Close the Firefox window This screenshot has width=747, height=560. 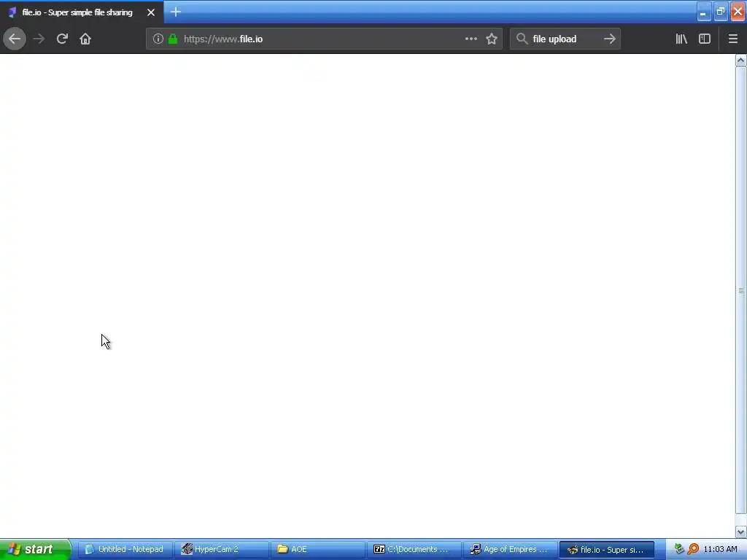(x=738, y=12)
